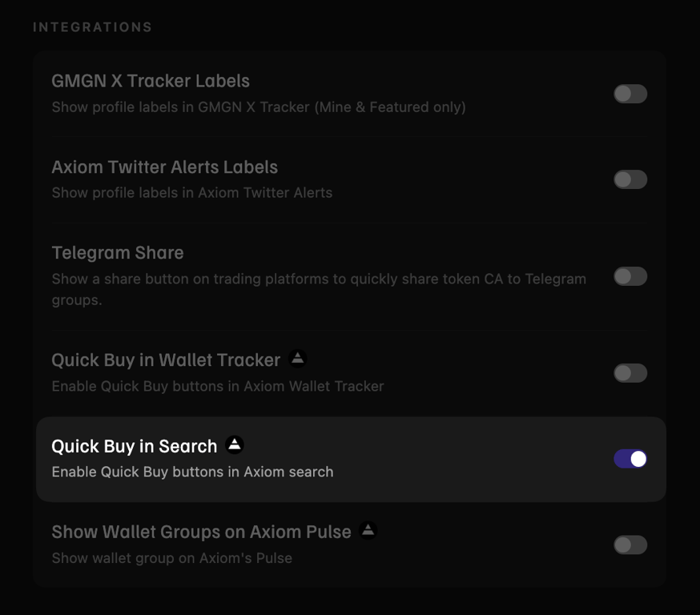This screenshot has height=615, width=700.
Task: Click the Axiom logo beside Quick Buy in Search
Action: coord(235,444)
